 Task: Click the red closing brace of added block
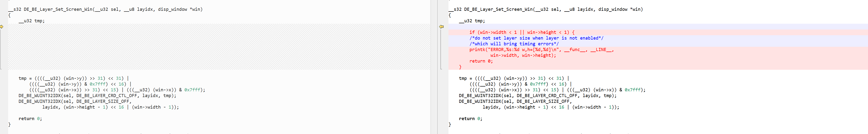(460, 67)
